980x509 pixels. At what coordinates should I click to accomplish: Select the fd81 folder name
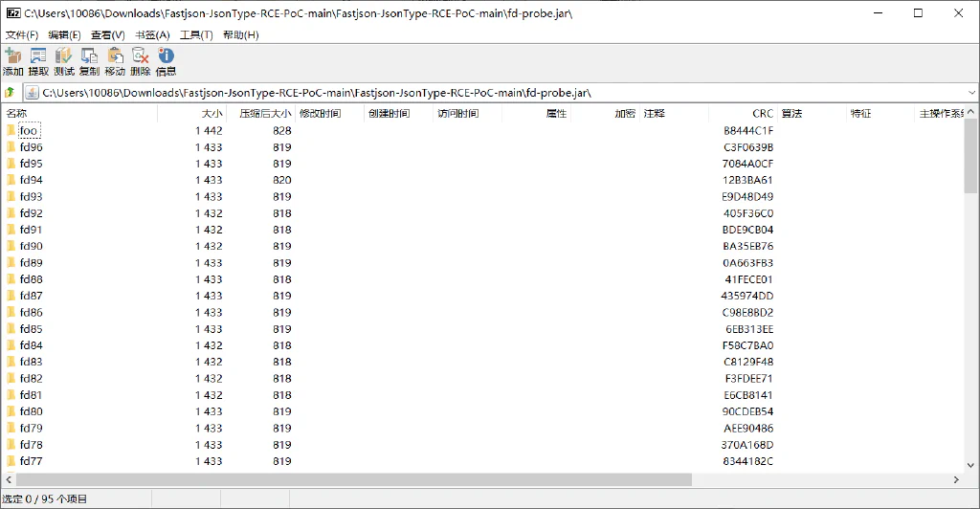point(31,395)
